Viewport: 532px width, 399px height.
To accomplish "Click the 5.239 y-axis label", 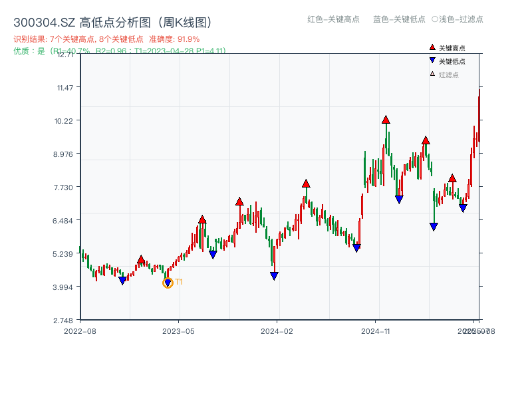I will 63,254.
